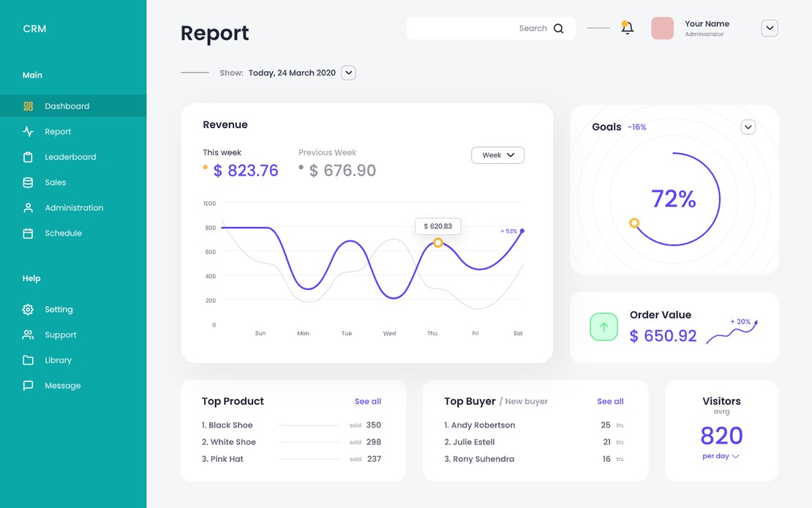Click See all in Top Product panel
The image size is (812, 508).
368,401
